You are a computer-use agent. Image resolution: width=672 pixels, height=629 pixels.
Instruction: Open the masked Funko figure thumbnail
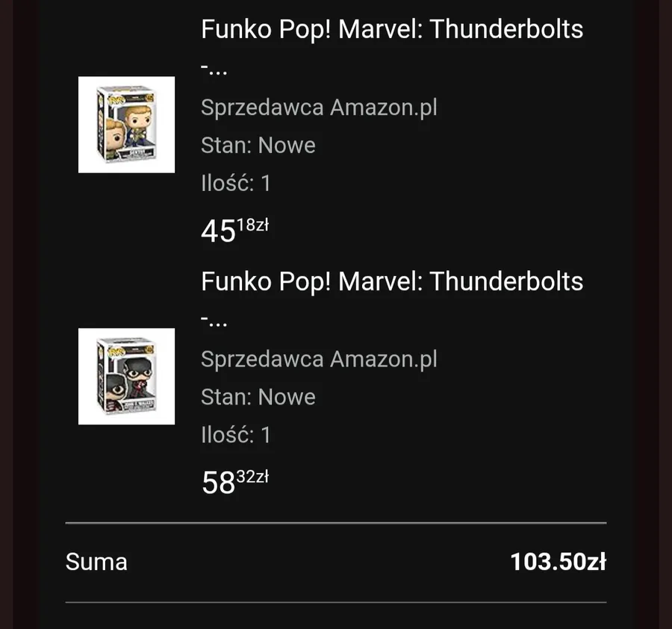(x=126, y=376)
